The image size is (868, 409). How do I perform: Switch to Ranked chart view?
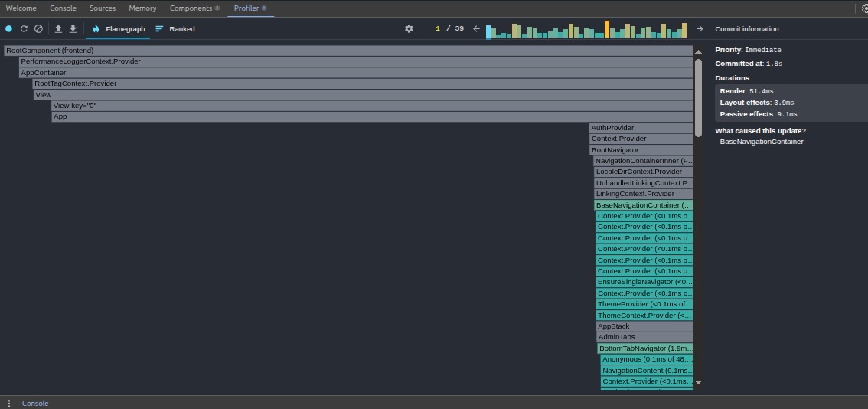(x=175, y=29)
